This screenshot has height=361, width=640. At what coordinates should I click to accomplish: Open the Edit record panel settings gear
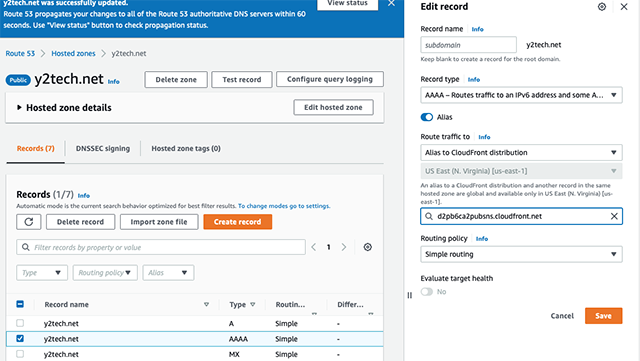602,7
